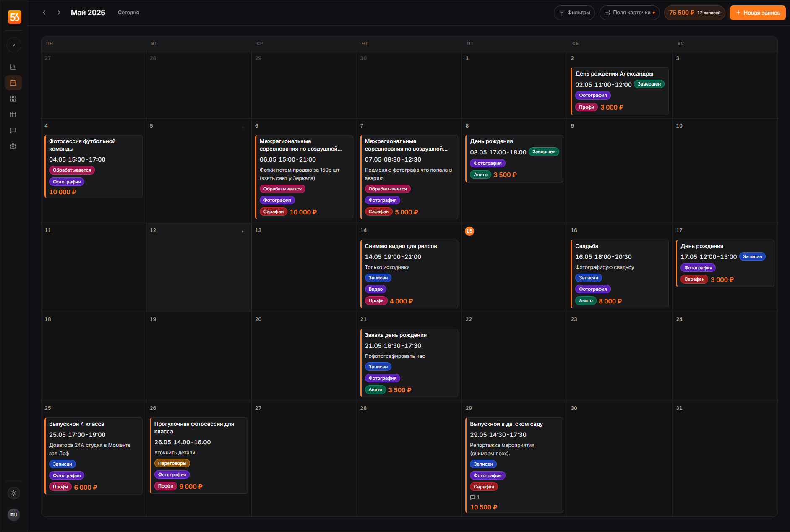Open Снимаю видео для рилсов card
This screenshot has height=532, width=790.
tap(409, 274)
